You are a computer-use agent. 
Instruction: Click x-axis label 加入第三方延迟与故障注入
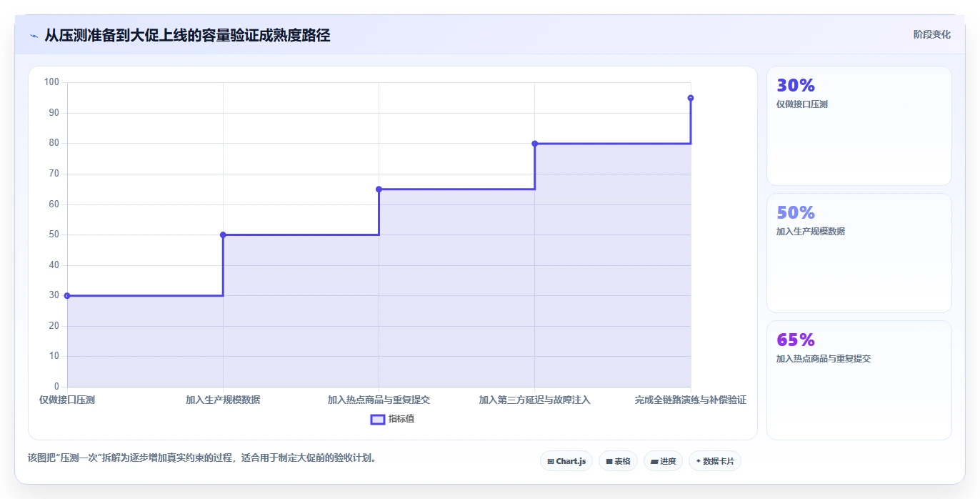[x=534, y=400]
